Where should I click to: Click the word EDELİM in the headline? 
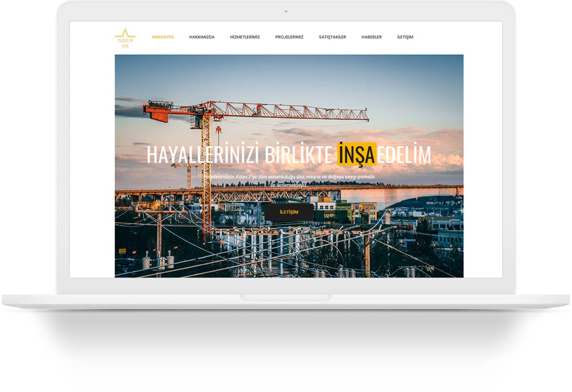pyautogui.click(x=404, y=155)
